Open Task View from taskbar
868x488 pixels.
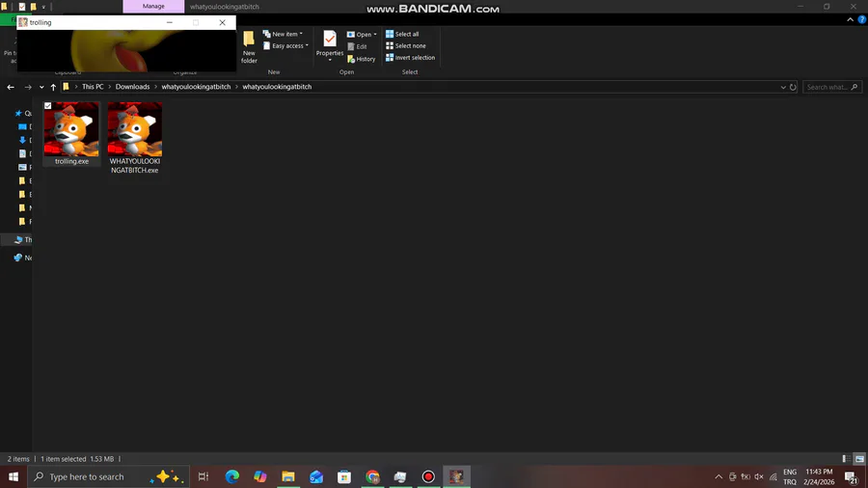click(x=203, y=476)
